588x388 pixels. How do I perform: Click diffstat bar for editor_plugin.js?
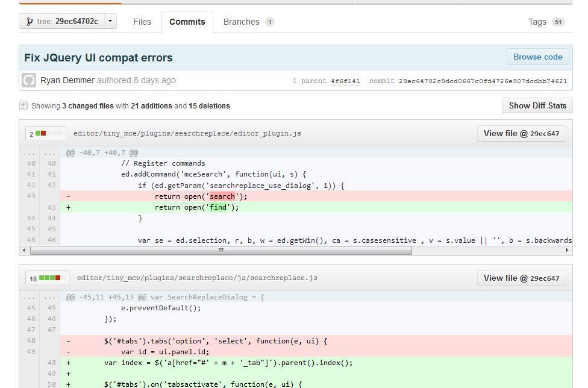(x=45, y=134)
